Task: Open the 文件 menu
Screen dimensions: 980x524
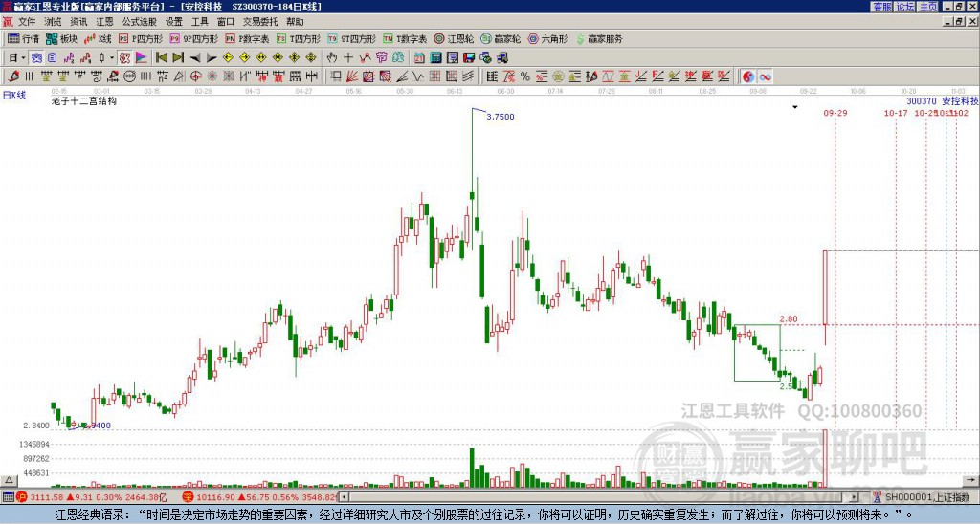Action: [x=27, y=22]
